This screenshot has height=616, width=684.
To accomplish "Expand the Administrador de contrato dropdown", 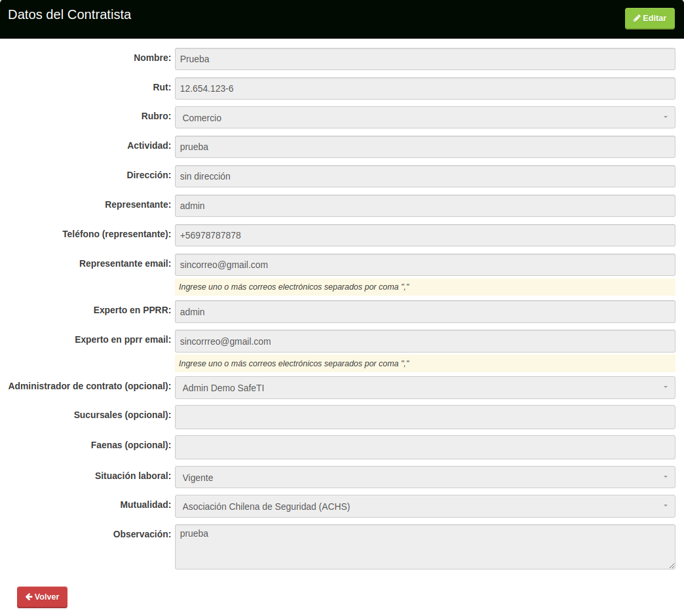I will click(425, 388).
